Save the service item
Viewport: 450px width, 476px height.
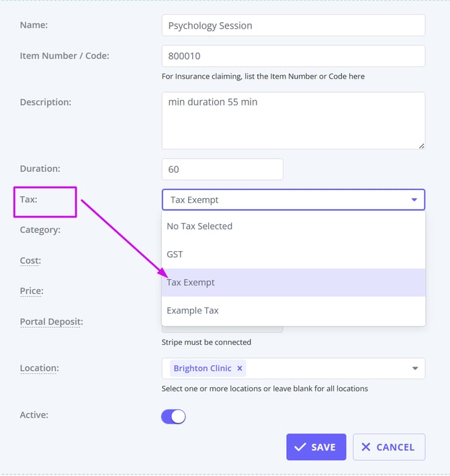click(x=316, y=447)
